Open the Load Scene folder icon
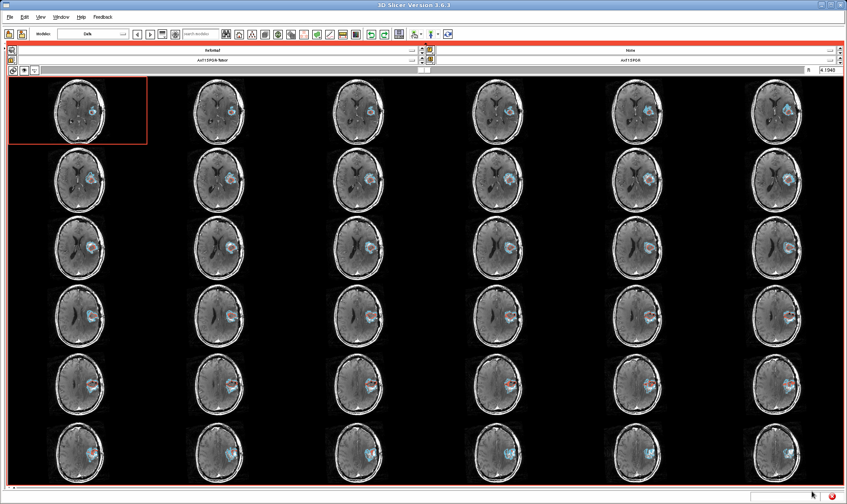 9,34
